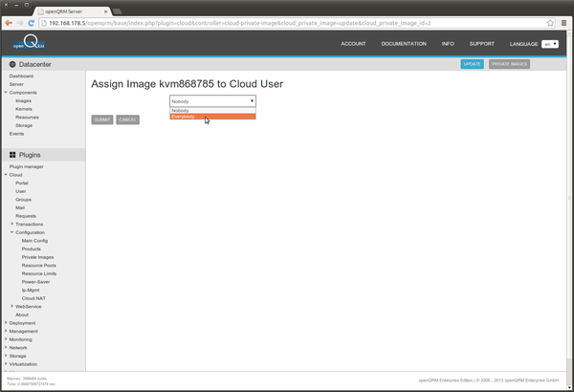Open Resources under Components
The image size is (574, 392).
27,118
